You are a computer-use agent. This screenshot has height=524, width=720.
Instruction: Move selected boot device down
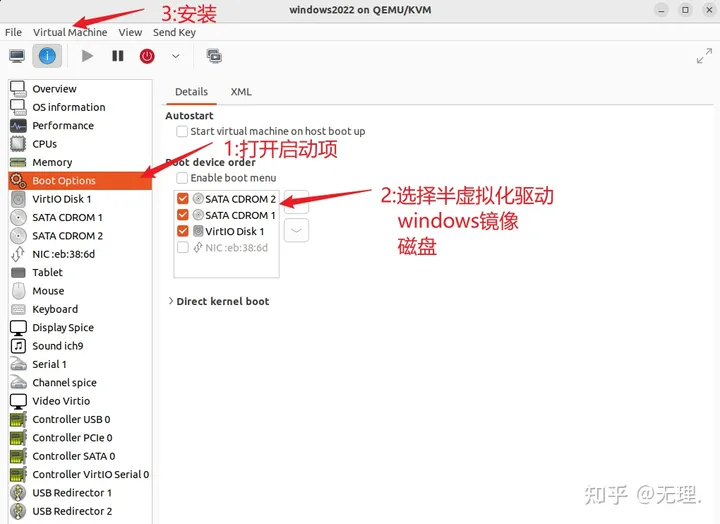click(297, 231)
